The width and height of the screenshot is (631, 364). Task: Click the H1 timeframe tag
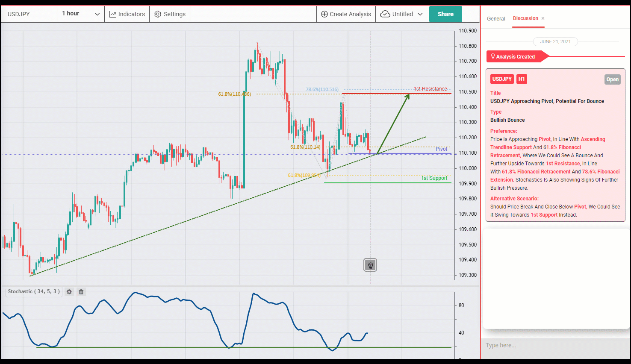522,79
